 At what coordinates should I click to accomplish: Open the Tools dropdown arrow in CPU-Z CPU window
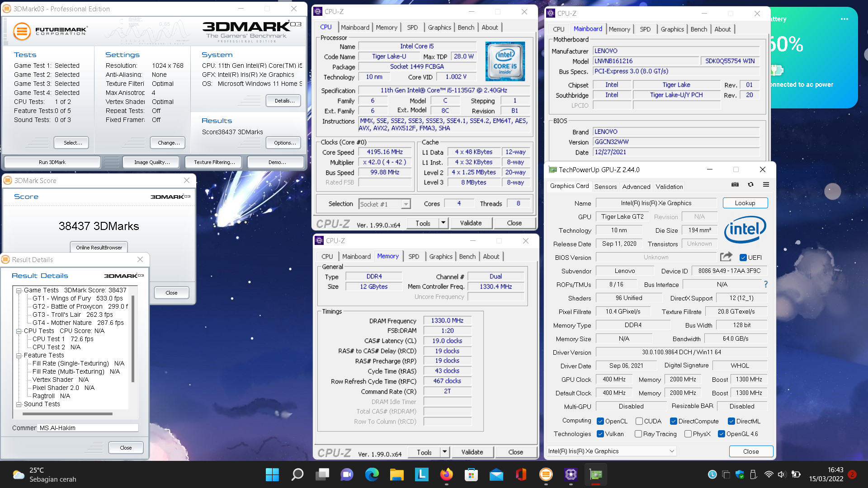click(443, 223)
